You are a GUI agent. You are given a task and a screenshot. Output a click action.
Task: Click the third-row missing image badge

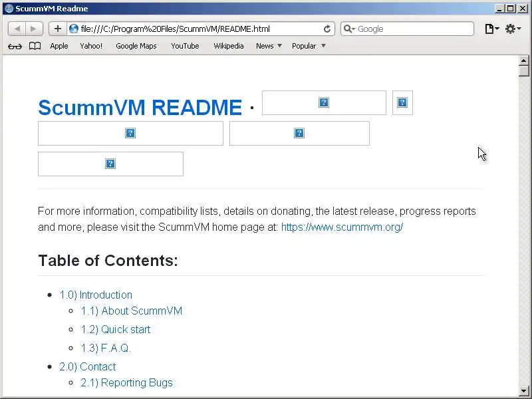[x=110, y=164]
